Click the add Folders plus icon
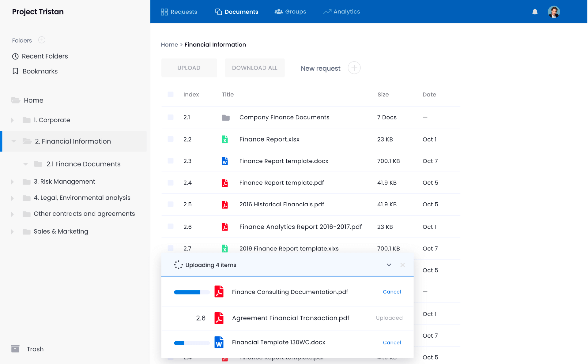The height and width of the screenshot is (364, 588). pyautogui.click(x=42, y=40)
